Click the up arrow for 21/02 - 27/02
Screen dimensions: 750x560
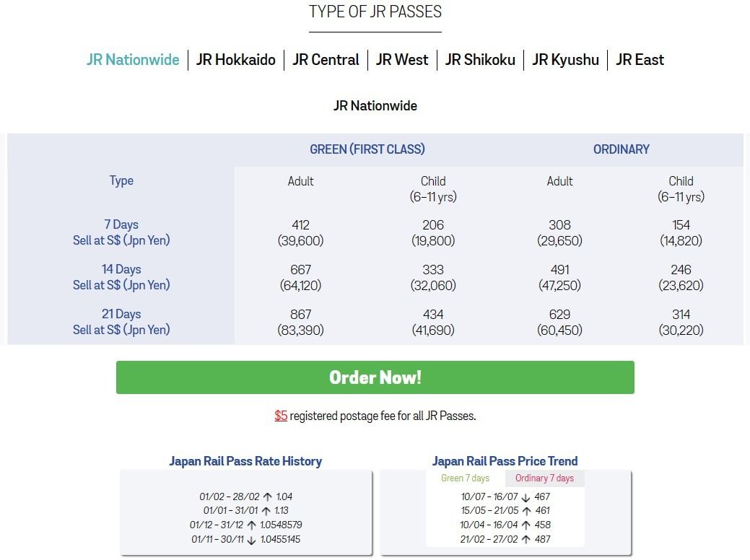(x=526, y=538)
